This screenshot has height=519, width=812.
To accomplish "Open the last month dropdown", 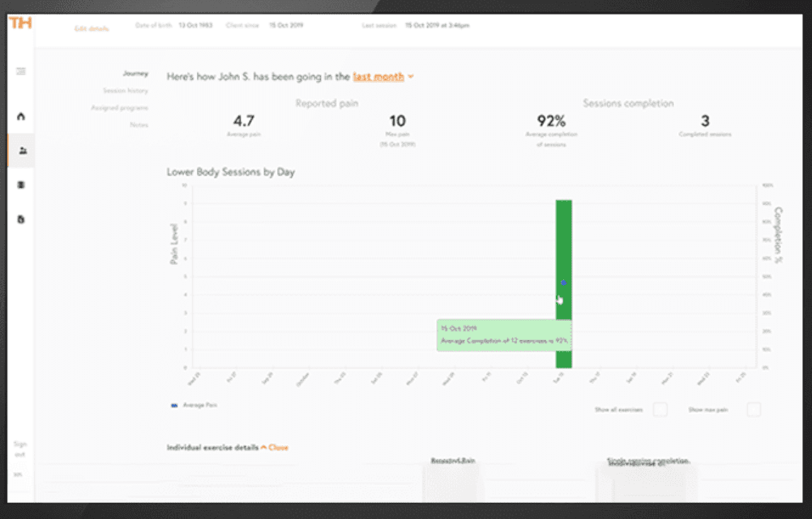I will (378, 76).
